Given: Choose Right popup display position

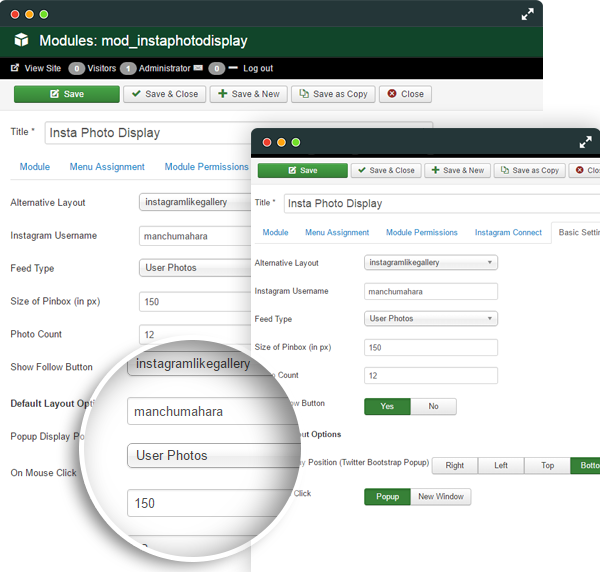Looking at the screenshot, I should 455,466.
